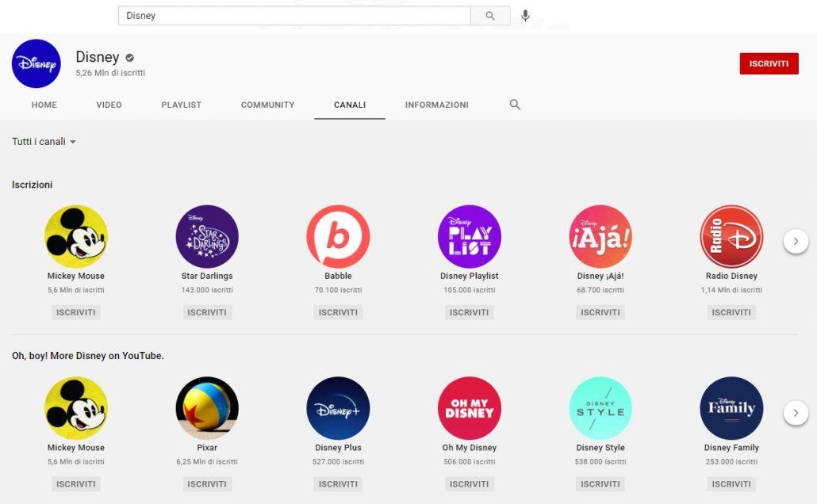Click Disney Family 253.000 iscritti count
The width and height of the screenshot is (817, 504).
click(731, 462)
